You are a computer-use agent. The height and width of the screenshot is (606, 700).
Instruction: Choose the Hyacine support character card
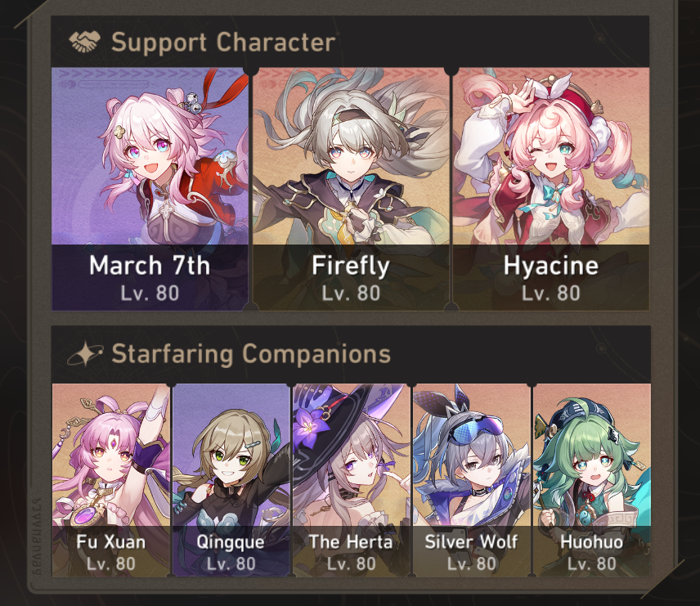[x=551, y=189]
